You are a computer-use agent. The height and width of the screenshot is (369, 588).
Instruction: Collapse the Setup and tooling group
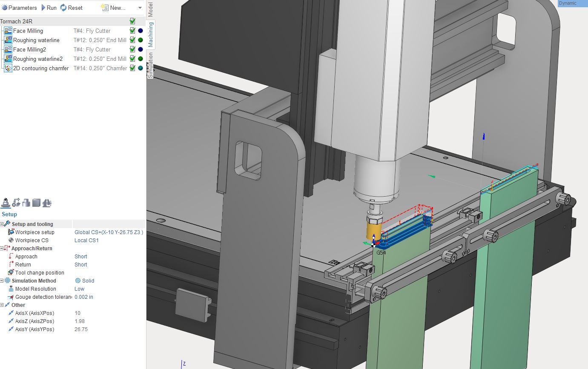click(2, 224)
